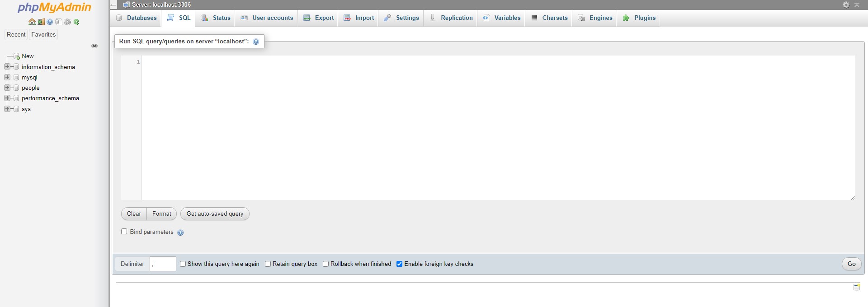868x307 pixels.
Task: Open page settings gear at top right
Action: pyautogui.click(x=846, y=5)
